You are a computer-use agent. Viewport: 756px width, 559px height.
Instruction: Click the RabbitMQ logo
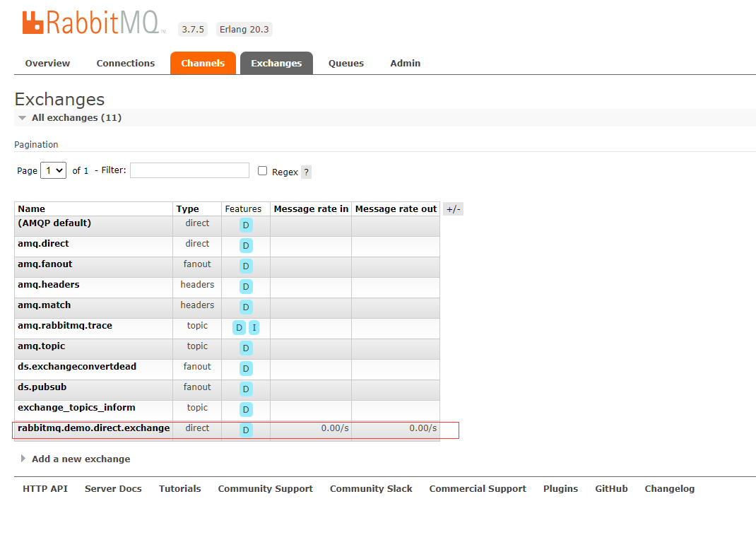pos(94,23)
